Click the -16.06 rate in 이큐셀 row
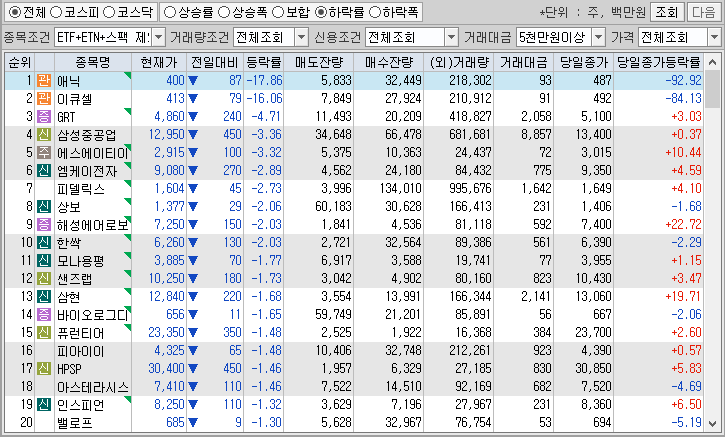This screenshot has width=725, height=437. pos(264,98)
